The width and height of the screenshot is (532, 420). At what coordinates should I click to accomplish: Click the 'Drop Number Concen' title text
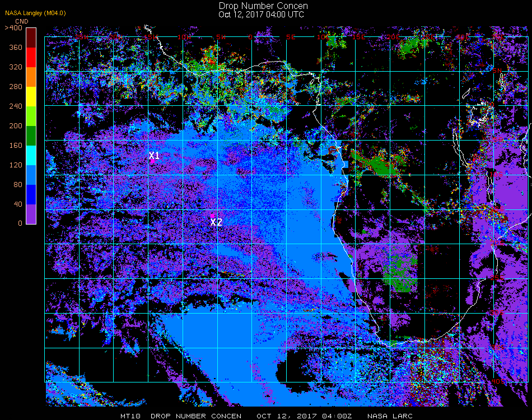263,6
